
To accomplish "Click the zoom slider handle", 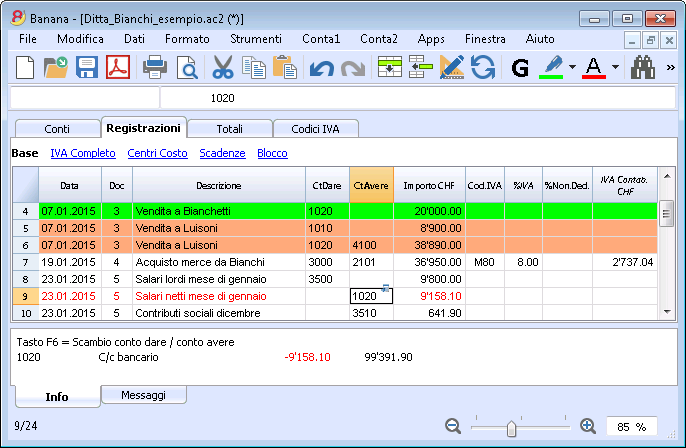I will click(512, 427).
